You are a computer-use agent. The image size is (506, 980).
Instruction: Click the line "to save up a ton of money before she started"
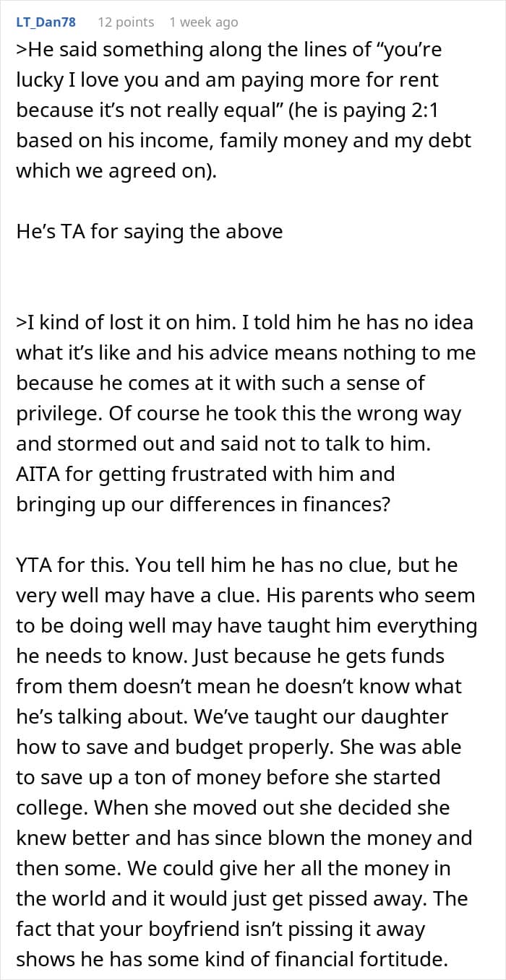[228, 777]
